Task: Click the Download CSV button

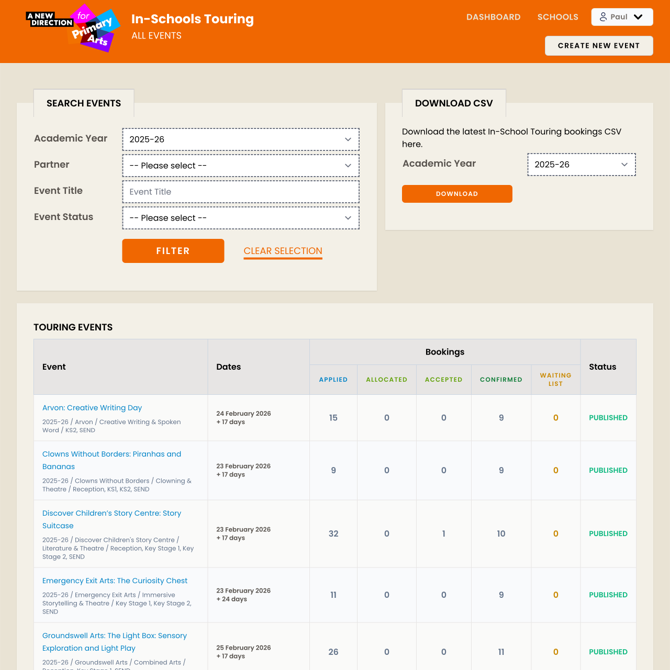Action: (457, 194)
